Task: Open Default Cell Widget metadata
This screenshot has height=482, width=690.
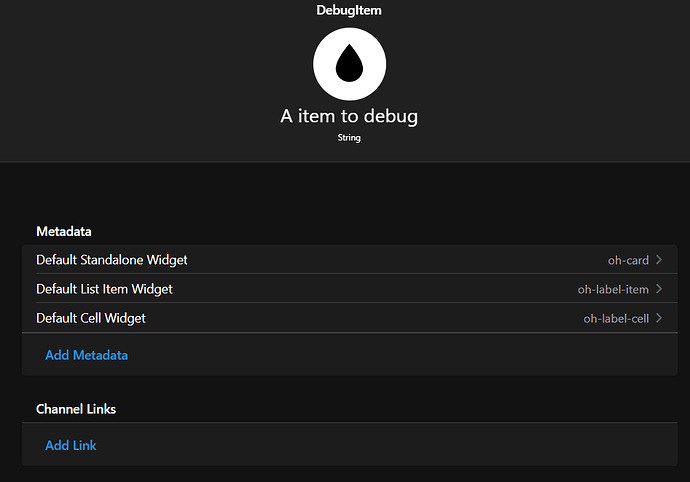Action: 349,317
